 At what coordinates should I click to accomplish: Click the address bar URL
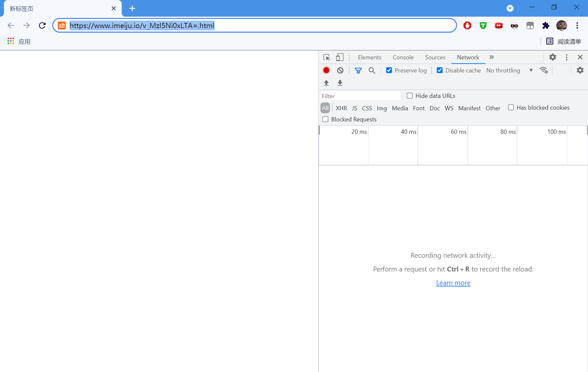(142, 25)
